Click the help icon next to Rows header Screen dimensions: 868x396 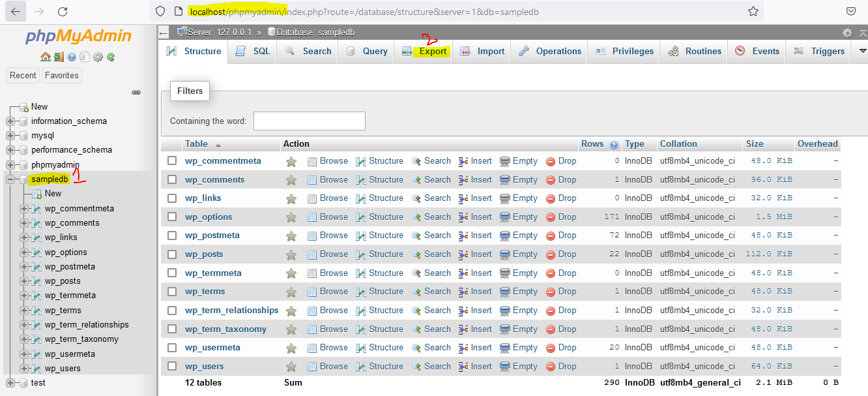pyautogui.click(x=614, y=145)
